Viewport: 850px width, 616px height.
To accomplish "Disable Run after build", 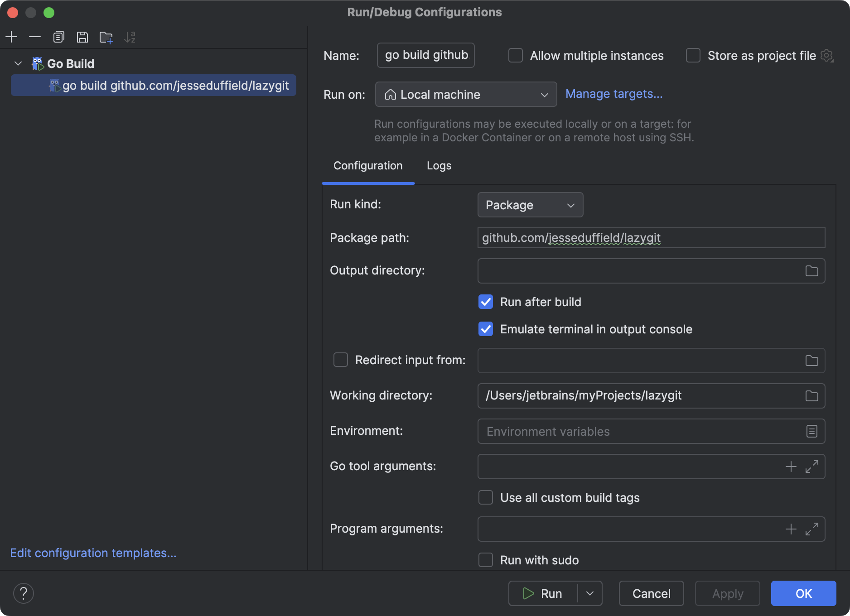I will pos(485,302).
